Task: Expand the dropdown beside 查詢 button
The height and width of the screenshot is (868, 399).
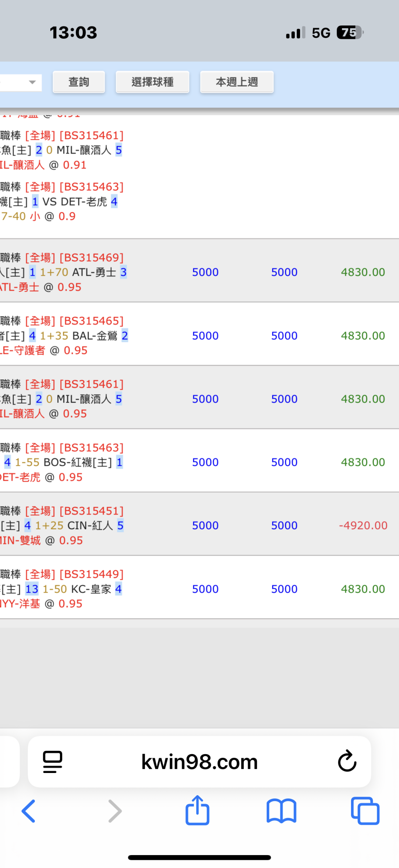Action: (x=32, y=82)
